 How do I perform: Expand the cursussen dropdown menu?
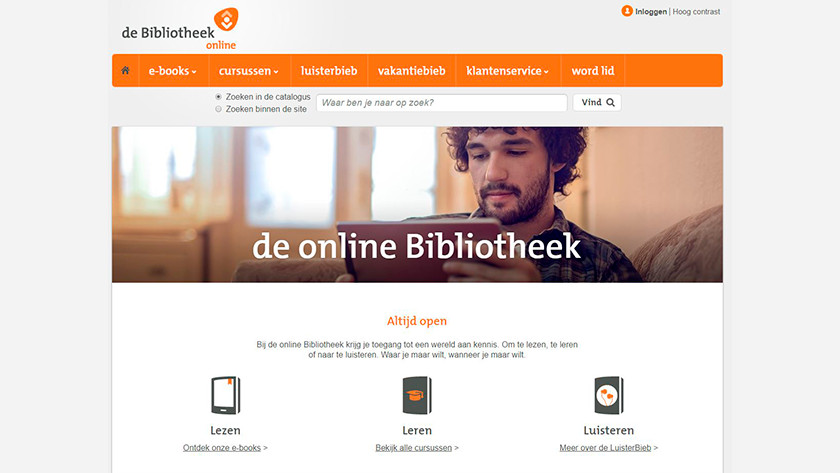click(249, 71)
